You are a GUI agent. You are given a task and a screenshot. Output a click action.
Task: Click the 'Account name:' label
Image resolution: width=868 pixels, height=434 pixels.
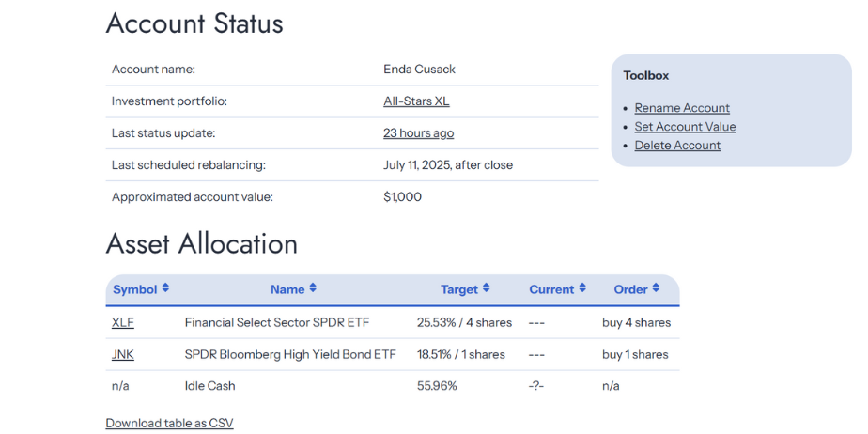(x=154, y=70)
